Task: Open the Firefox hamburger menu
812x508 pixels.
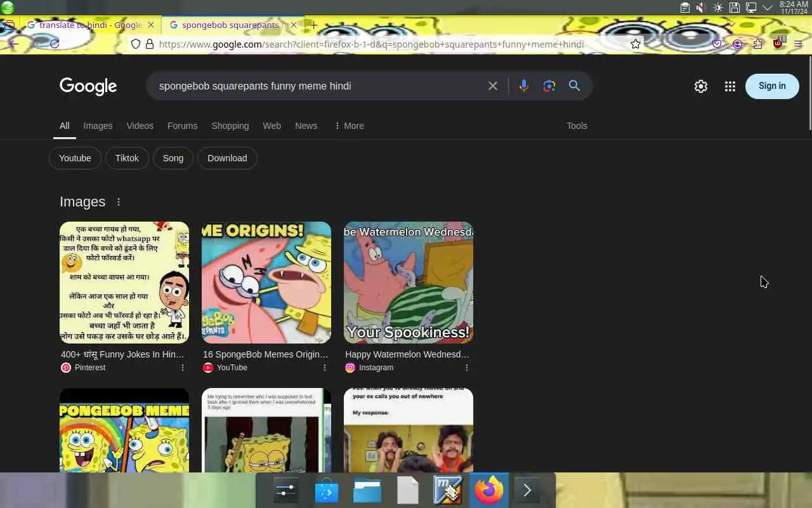Action: point(798,44)
